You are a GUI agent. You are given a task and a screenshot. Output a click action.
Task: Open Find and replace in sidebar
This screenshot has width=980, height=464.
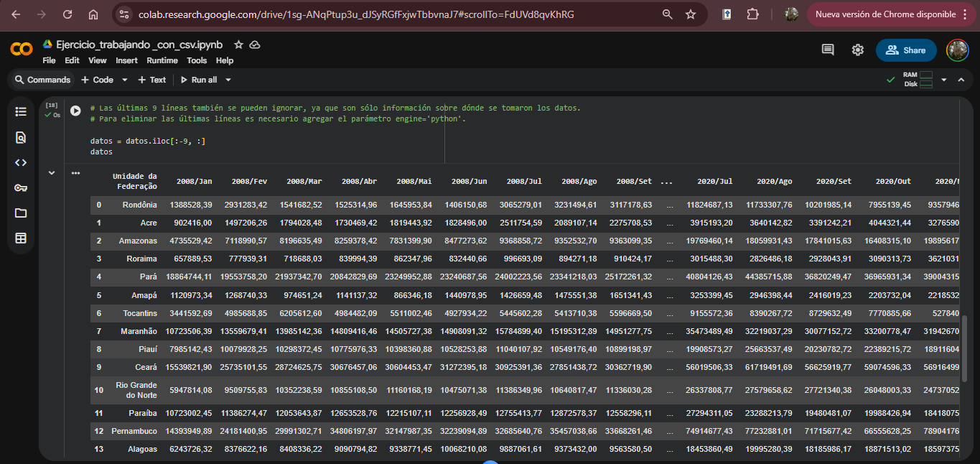coord(21,137)
